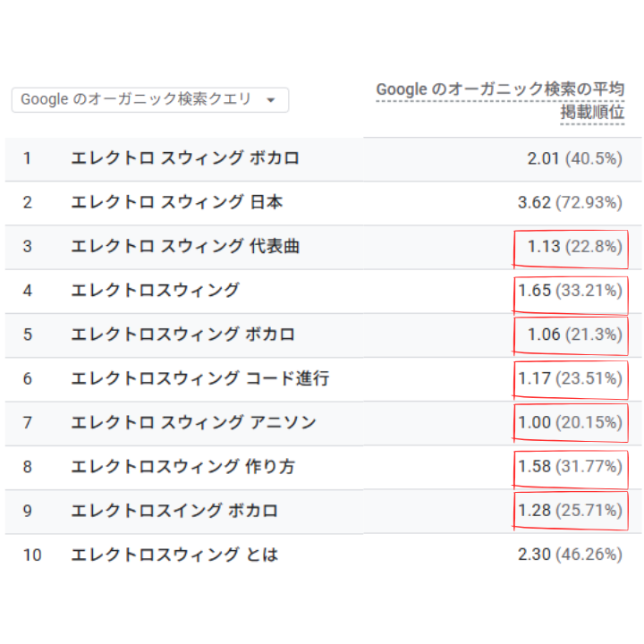
Task: Choose the エレクトロ スウィング アニソン query
Action: pyautogui.click(x=193, y=422)
